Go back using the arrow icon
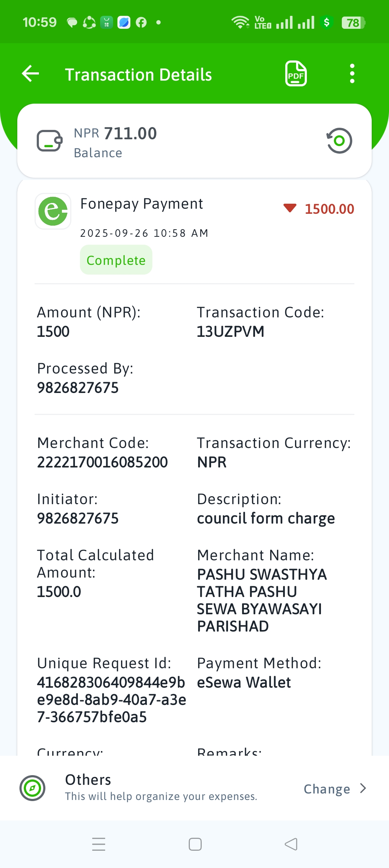 [31, 74]
